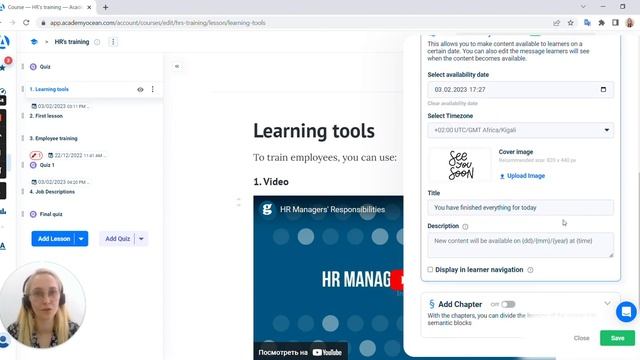
Task: Click the graduation cap courses icon
Action: coord(34,42)
